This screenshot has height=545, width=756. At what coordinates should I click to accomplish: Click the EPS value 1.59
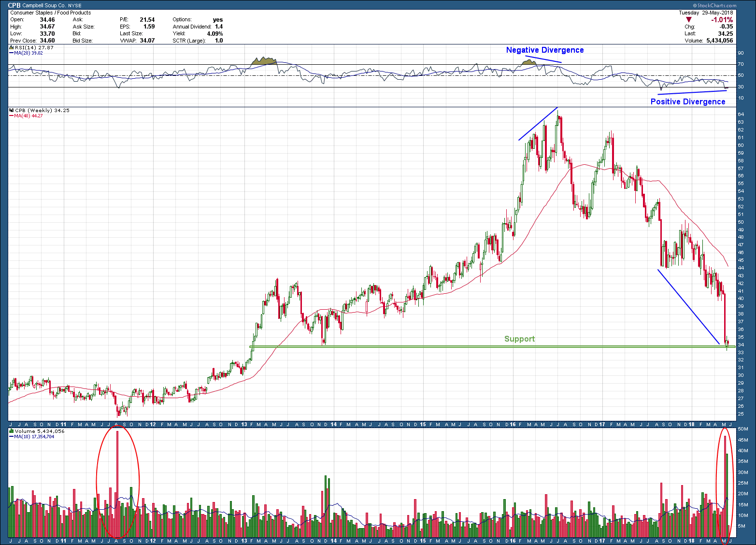(149, 27)
